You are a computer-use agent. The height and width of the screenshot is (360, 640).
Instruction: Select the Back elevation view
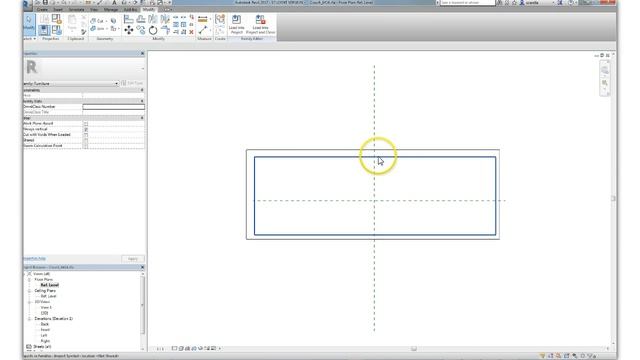(44, 324)
